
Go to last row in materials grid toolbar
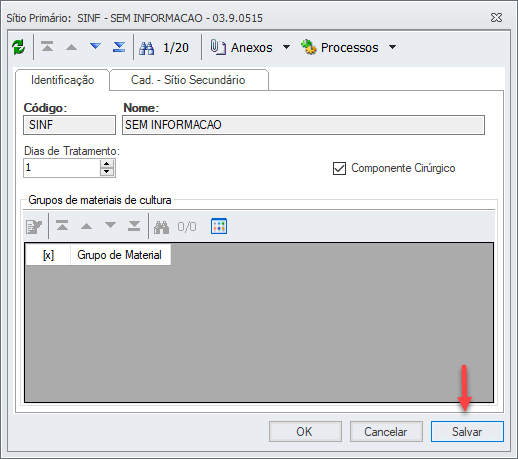tap(134, 226)
